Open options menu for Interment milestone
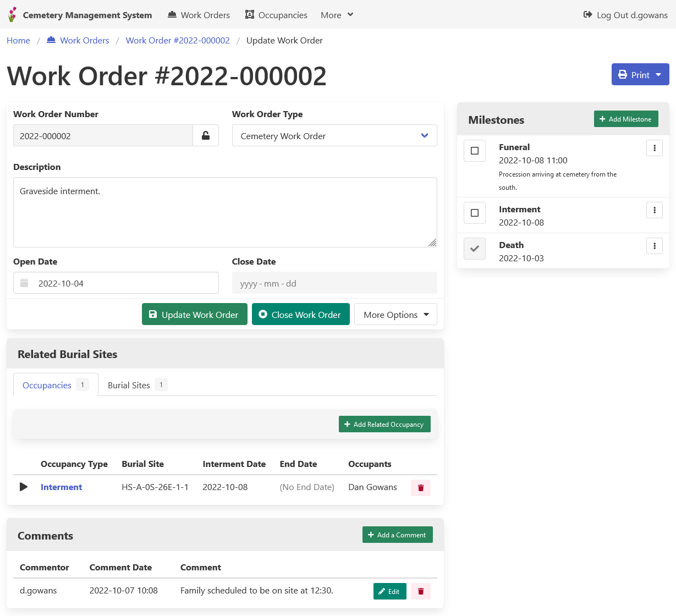This screenshot has width=676, height=616. click(655, 210)
